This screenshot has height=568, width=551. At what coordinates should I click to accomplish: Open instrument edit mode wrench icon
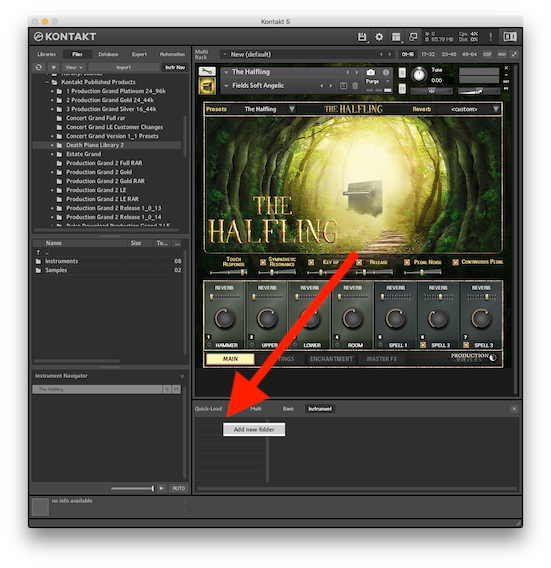coord(207,71)
